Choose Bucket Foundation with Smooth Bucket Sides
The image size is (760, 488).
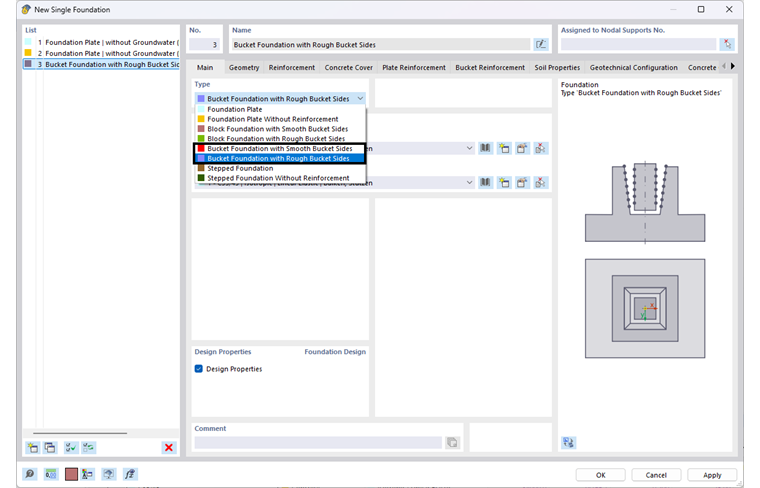tap(280, 148)
